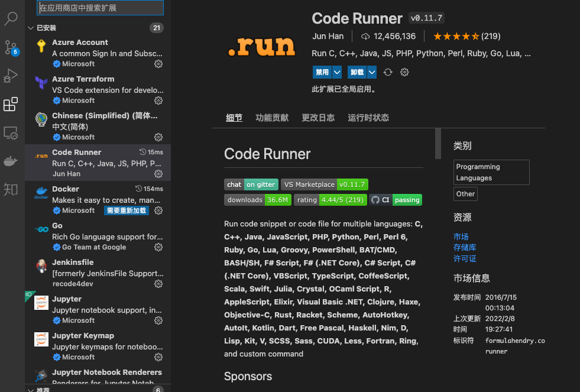The image size is (580, 392).
Task: Open the 存储库 resource link
Action: (465, 247)
